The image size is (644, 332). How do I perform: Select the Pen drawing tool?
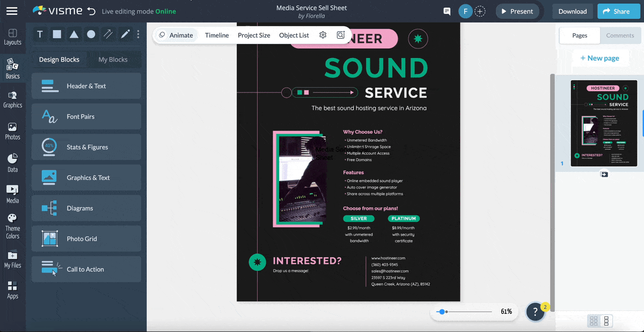pos(125,34)
